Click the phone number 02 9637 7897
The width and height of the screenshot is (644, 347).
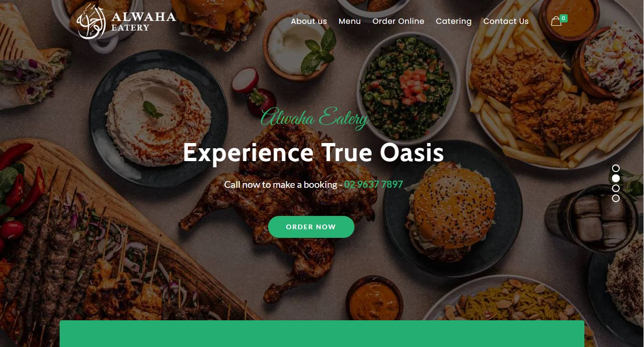(x=374, y=184)
